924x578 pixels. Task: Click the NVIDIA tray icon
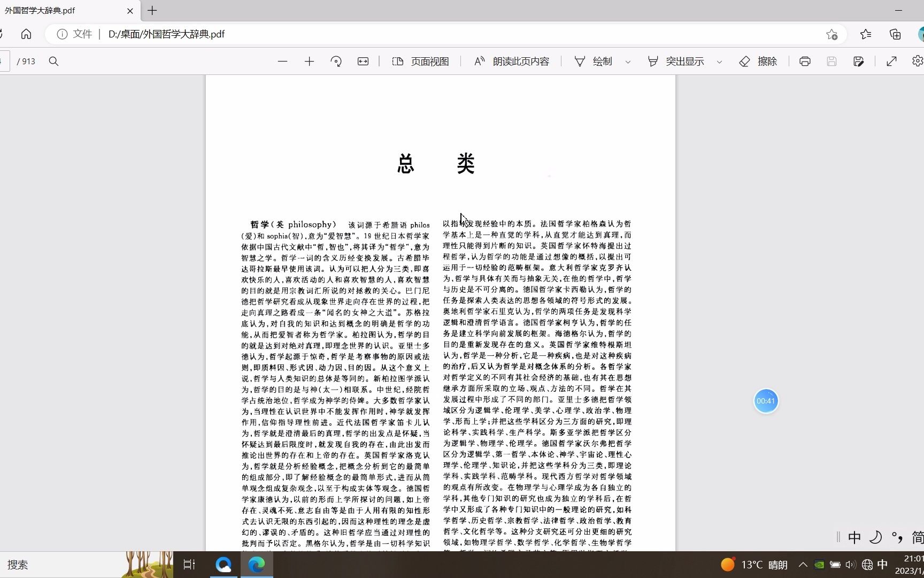pos(819,565)
